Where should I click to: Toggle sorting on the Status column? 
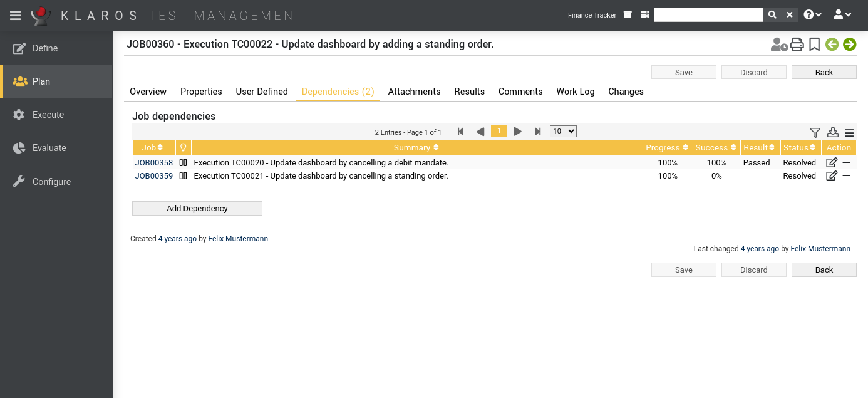tap(800, 147)
